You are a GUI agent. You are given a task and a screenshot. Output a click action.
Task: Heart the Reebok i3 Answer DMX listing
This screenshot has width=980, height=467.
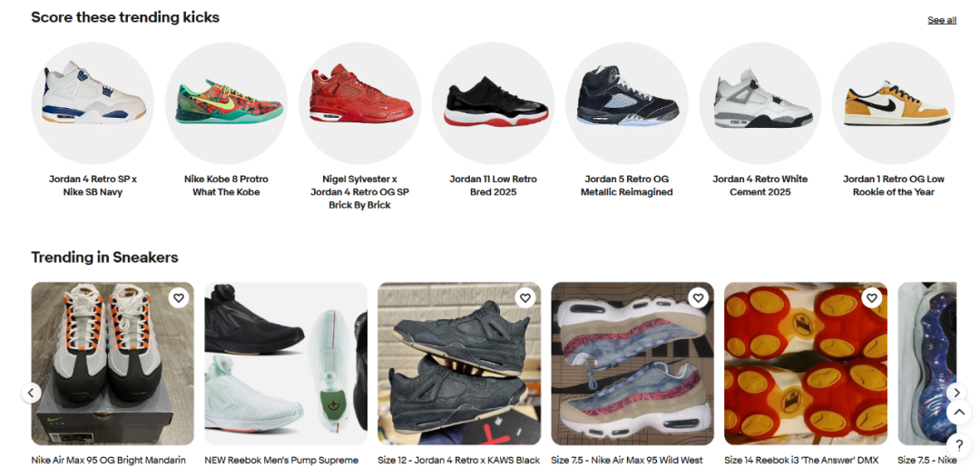871,297
